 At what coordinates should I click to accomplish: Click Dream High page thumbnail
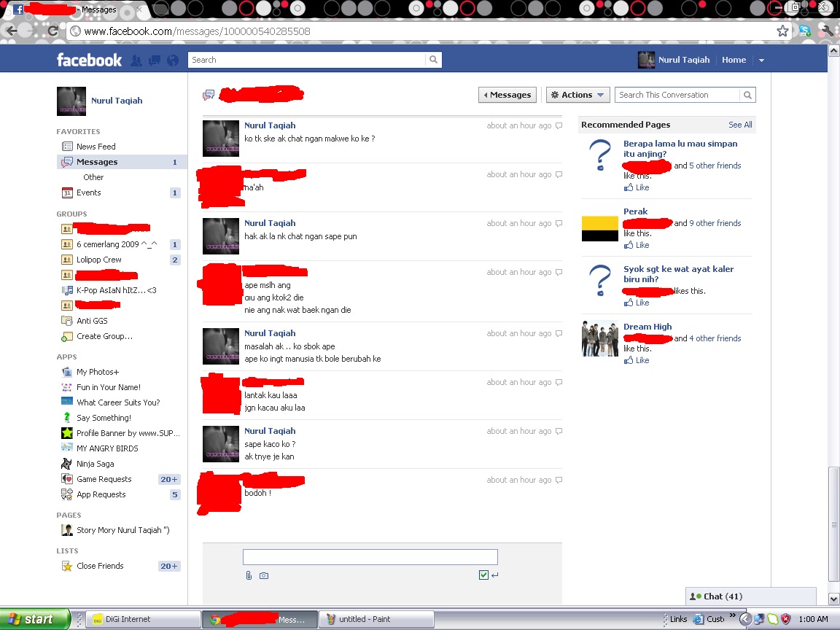coord(600,338)
